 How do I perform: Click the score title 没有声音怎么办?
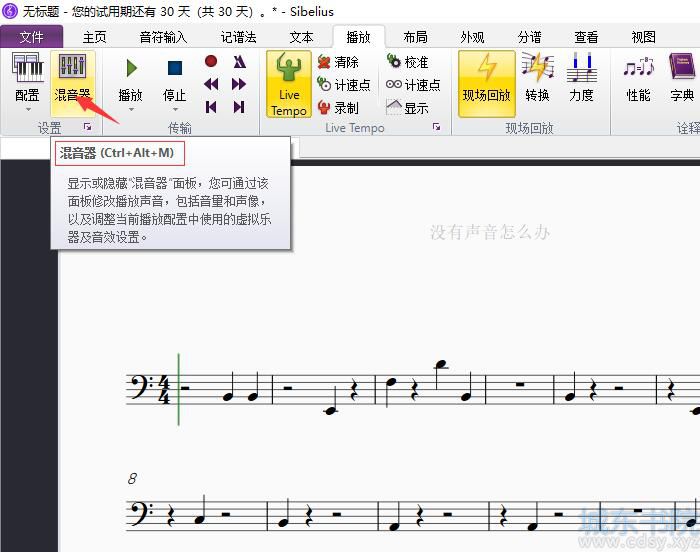coord(490,232)
